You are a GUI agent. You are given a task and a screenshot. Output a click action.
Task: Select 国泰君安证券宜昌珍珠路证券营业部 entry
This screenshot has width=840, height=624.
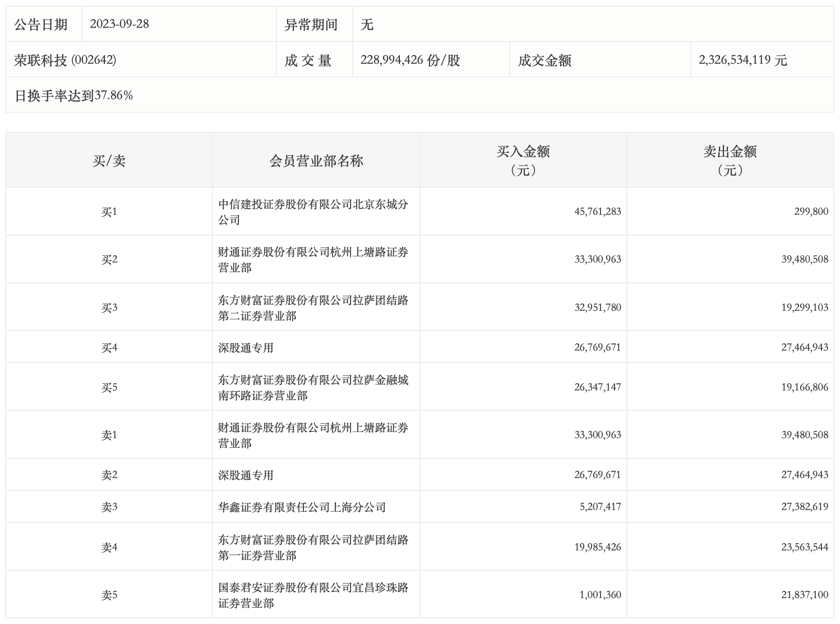coord(313,595)
